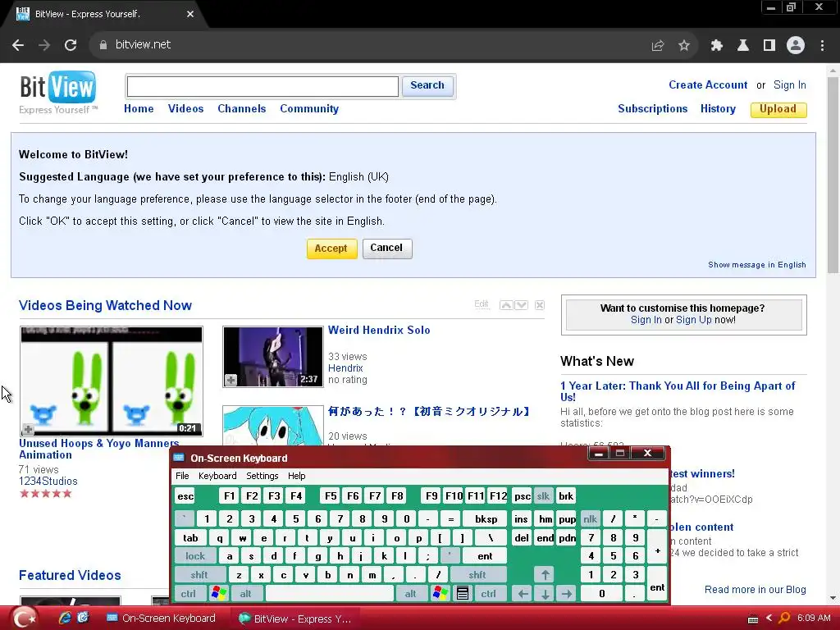Remove the Videos Being Watched Now module

[x=540, y=305]
